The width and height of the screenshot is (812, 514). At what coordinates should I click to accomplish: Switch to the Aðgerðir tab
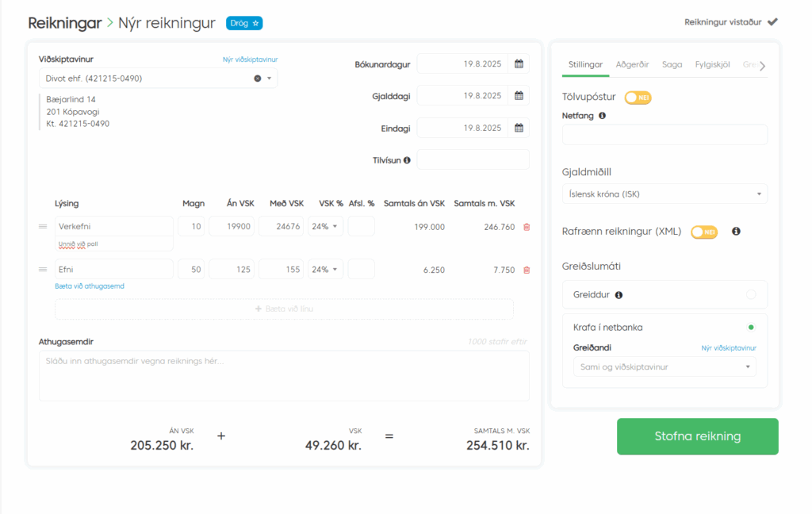click(x=632, y=65)
